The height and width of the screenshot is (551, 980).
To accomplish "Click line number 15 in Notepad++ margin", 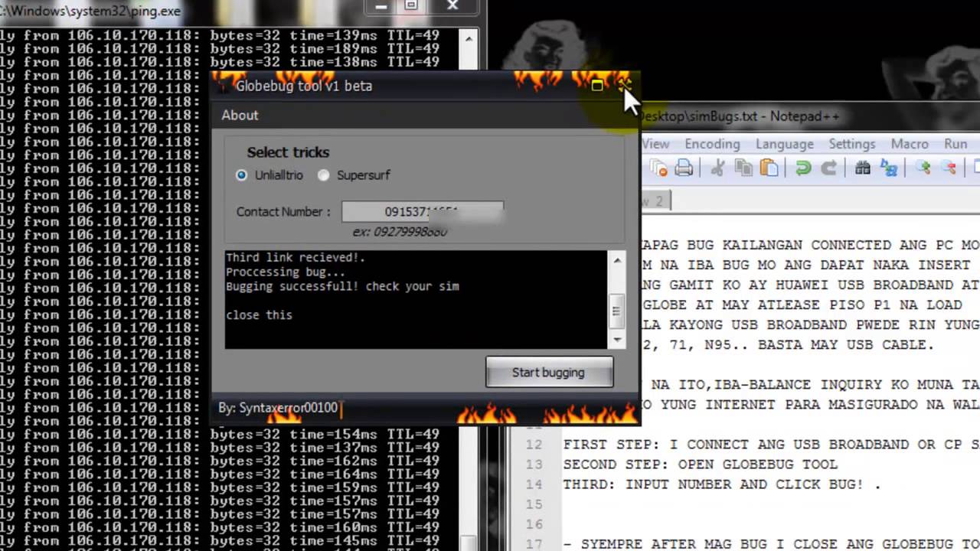I will pos(534,504).
